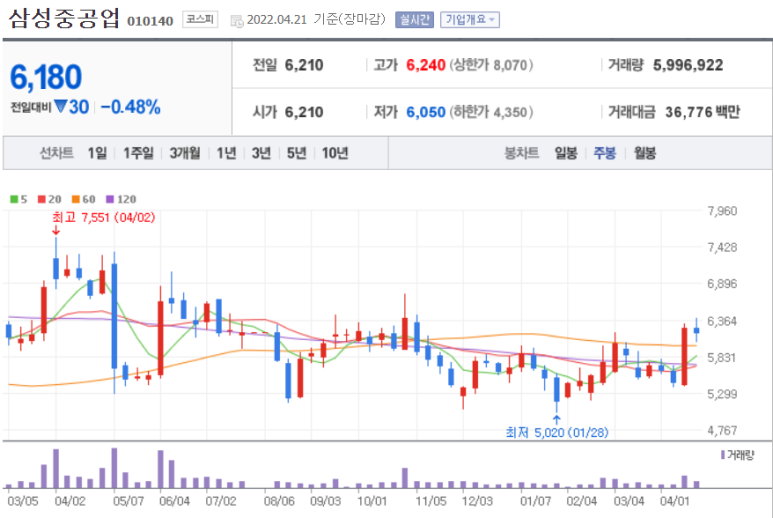Expand the 기업개요 dropdown
The image size is (773, 518).
(x=470, y=20)
